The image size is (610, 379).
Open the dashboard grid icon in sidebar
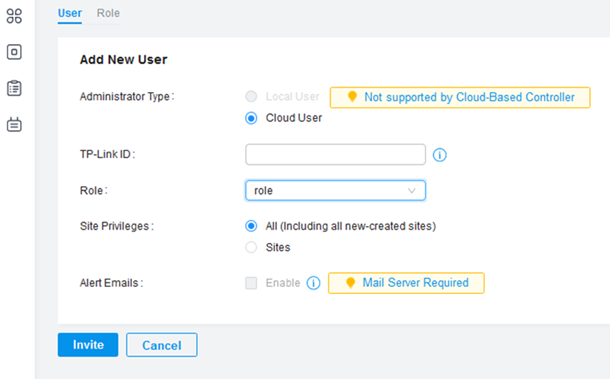(x=14, y=16)
